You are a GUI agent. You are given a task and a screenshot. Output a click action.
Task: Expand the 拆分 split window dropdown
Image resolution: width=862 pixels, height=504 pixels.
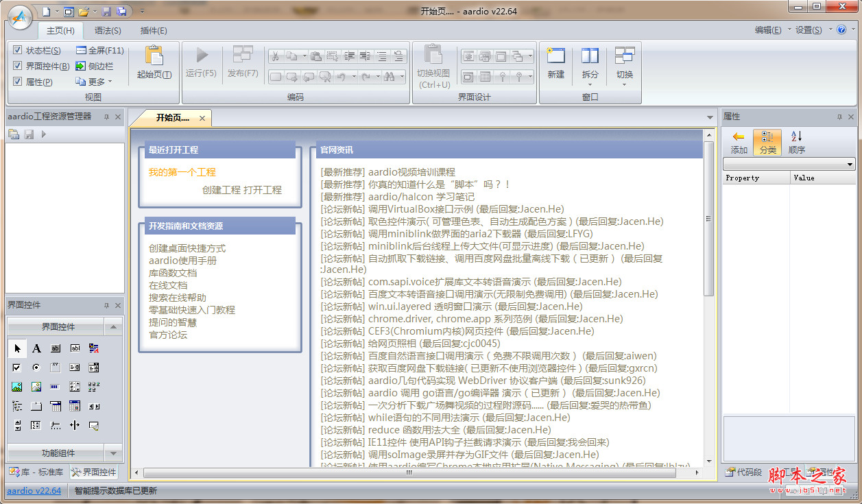pos(590,85)
